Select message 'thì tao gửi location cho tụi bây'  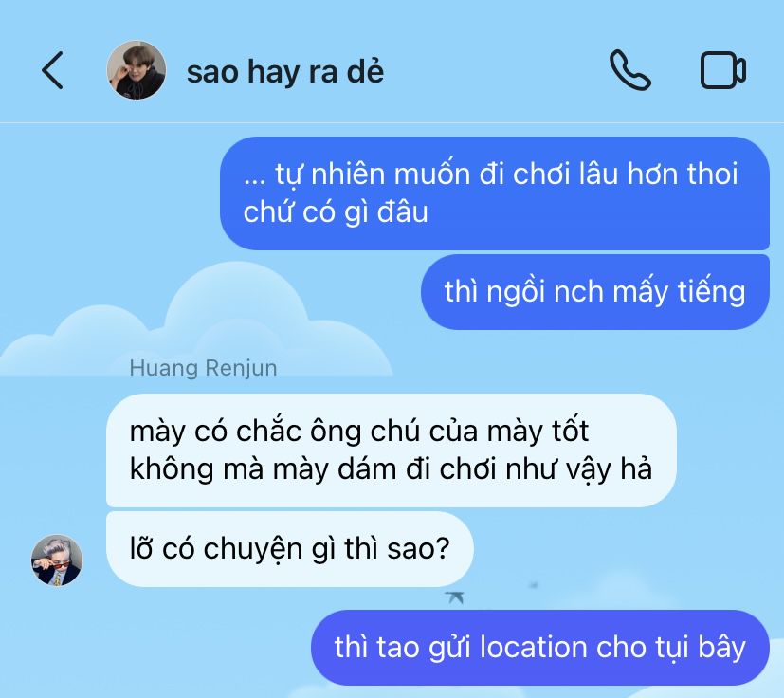click(x=540, y=647)
